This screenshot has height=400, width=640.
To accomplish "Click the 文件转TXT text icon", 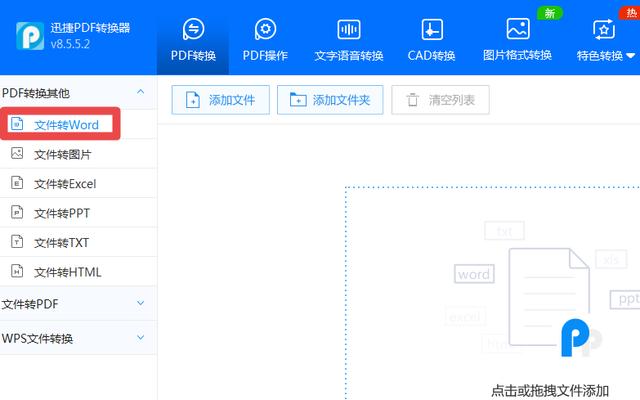I will [x=17, y=242].
